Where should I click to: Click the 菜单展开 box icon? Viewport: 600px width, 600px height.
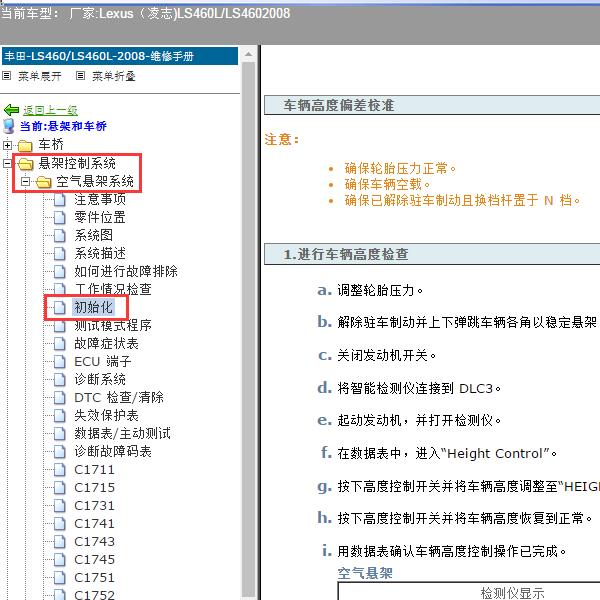coord(6,76)
